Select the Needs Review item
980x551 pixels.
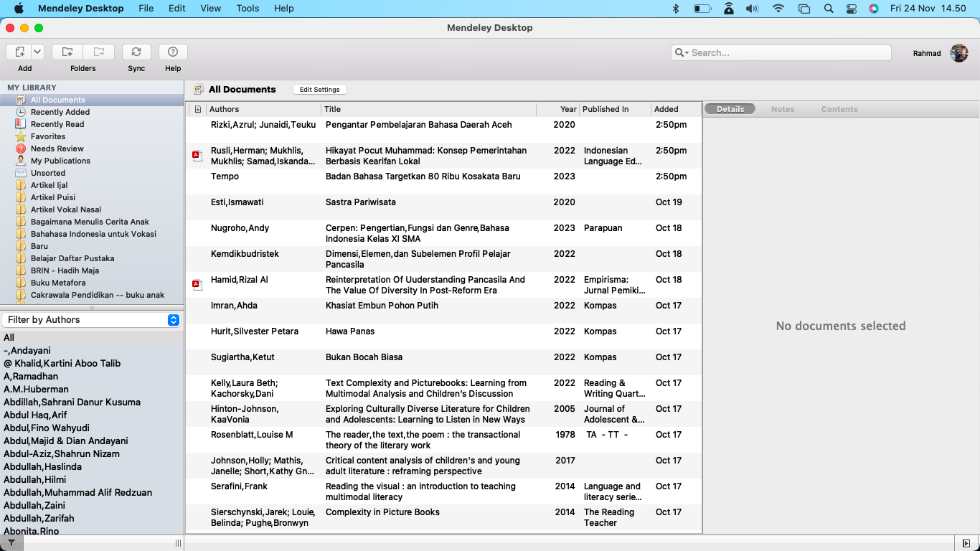click(x=92, y=149)
